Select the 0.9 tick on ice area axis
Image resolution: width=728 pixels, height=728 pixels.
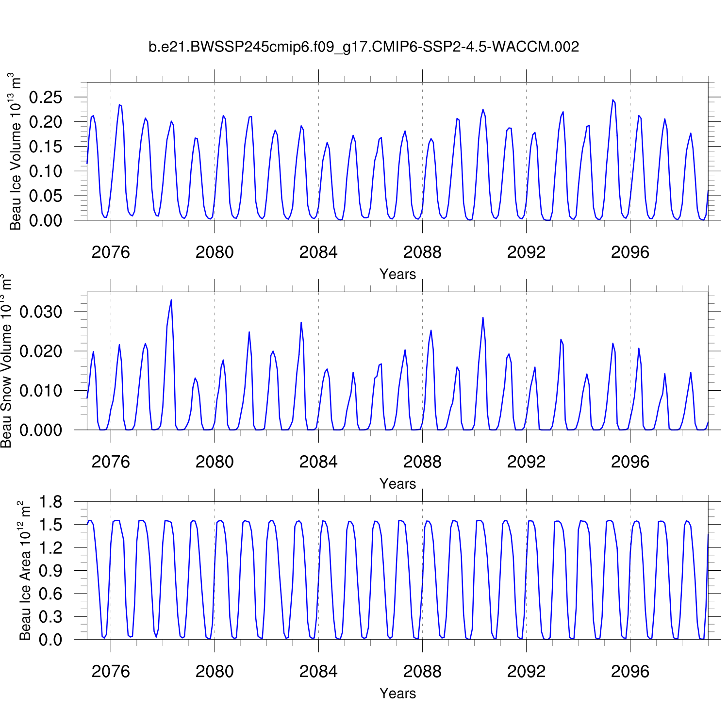(x=50, y=571)
